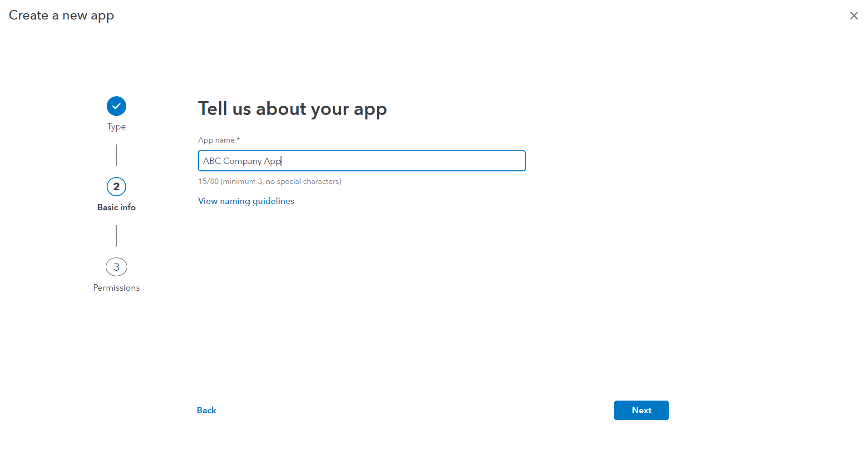Go Back to the previous step
Image resolution: width=868 pixels, height=451 pixels.
pyautogui.click(x=207, y=411)
